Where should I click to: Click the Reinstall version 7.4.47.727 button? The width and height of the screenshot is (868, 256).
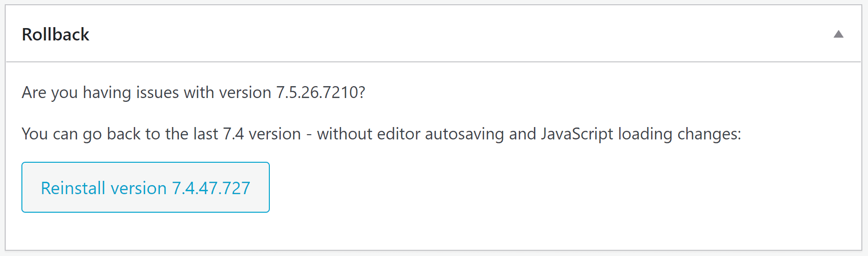coord(146,187)
